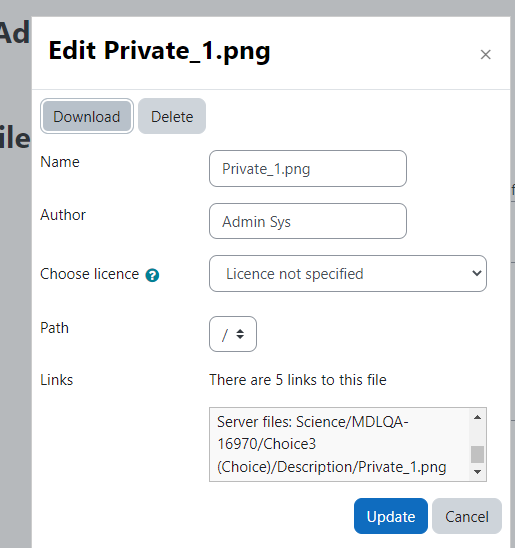Click the Update button
The height and width of the screenshot is (548, 515).
(x=391, y=516)
